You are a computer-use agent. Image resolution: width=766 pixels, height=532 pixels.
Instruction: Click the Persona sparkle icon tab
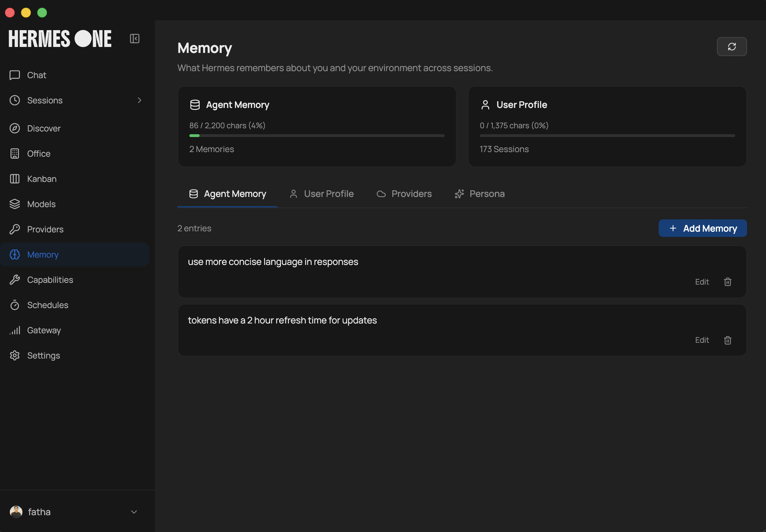point(459,194)
